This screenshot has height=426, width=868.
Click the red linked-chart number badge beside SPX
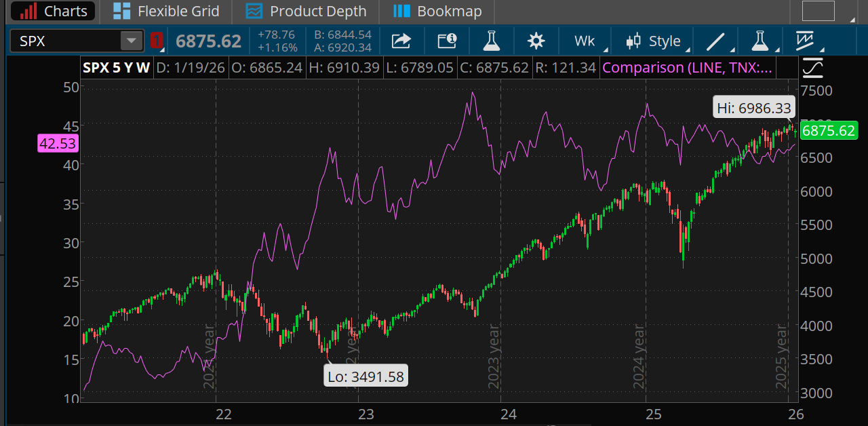point(157,41)
